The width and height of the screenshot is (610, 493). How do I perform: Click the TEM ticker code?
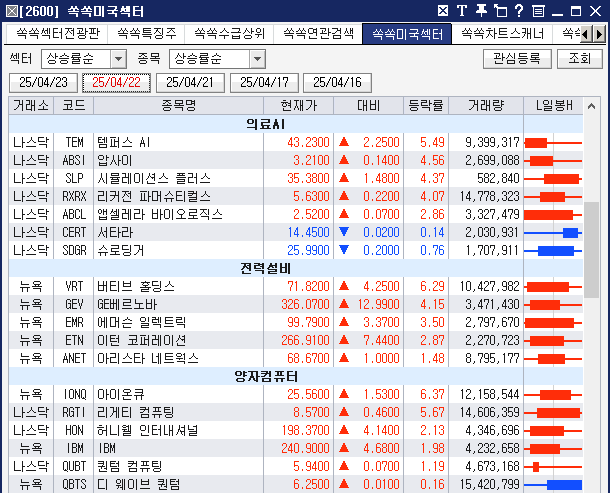coord(74,142)
